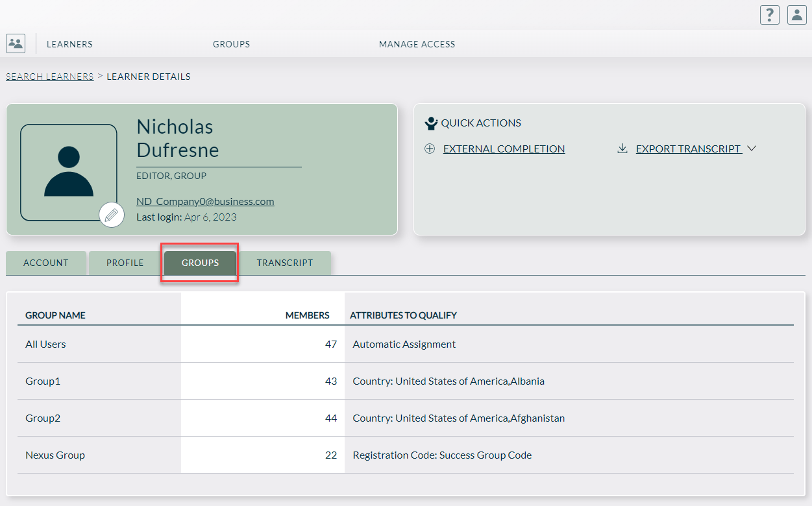
Task: Select the Nexus Group row name
Action: click(x=55, y=455)
